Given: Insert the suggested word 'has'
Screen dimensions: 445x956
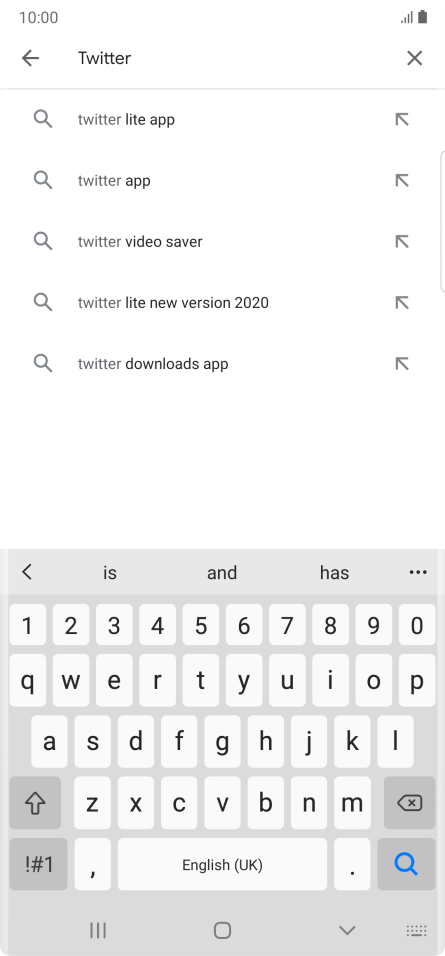Looking at the screenshot, I should coord(334,573).
